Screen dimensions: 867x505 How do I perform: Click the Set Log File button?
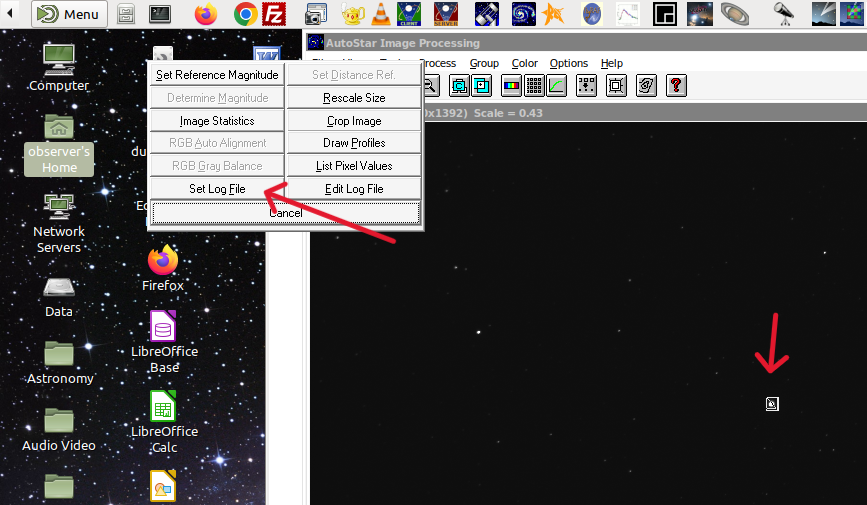point(217,189)
